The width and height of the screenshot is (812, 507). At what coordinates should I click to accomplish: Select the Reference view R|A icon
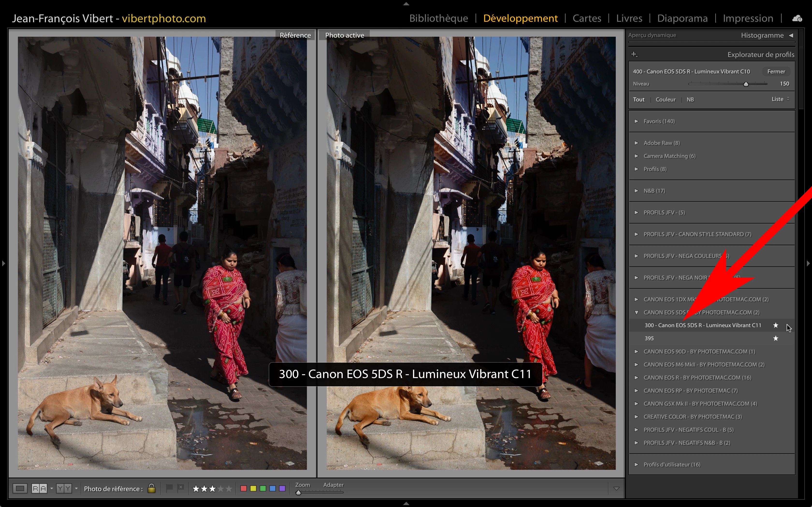tap(39, 489)
